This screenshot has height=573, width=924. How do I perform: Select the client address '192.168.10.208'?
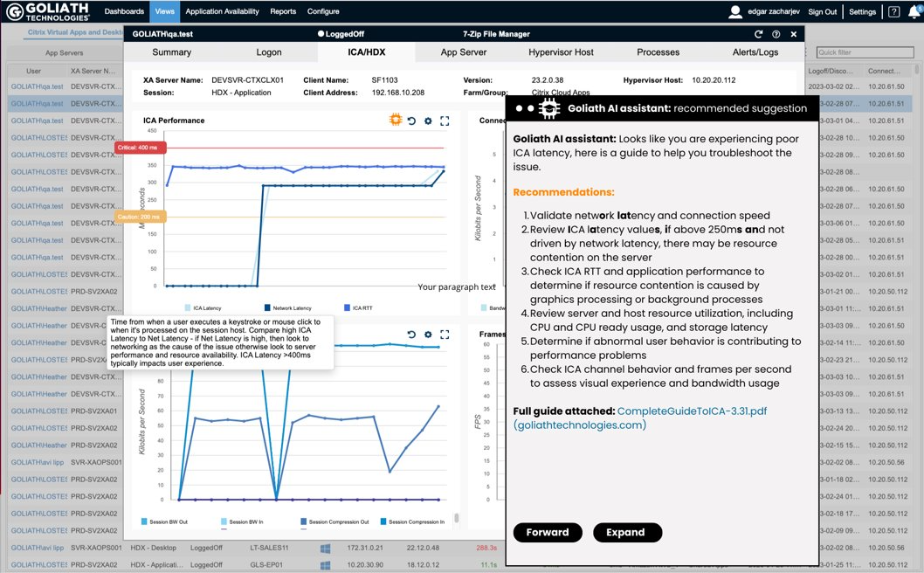click(397, 93)
